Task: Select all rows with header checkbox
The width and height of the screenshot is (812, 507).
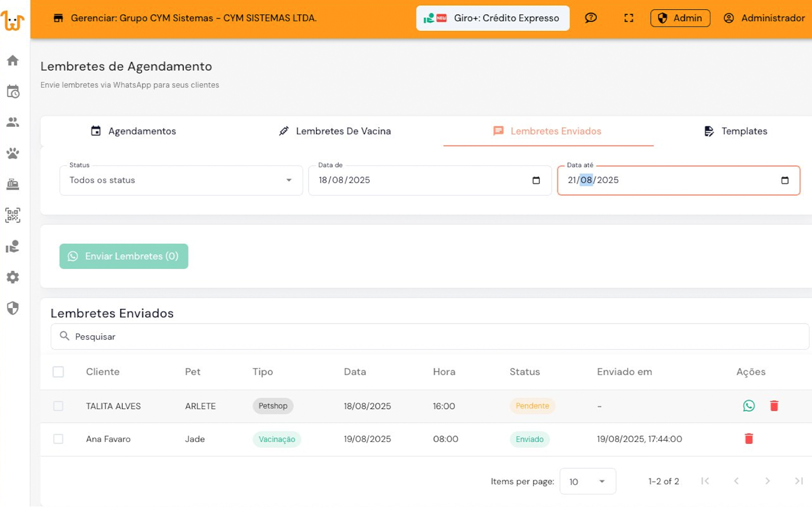Action: click(x=58, y=372)
